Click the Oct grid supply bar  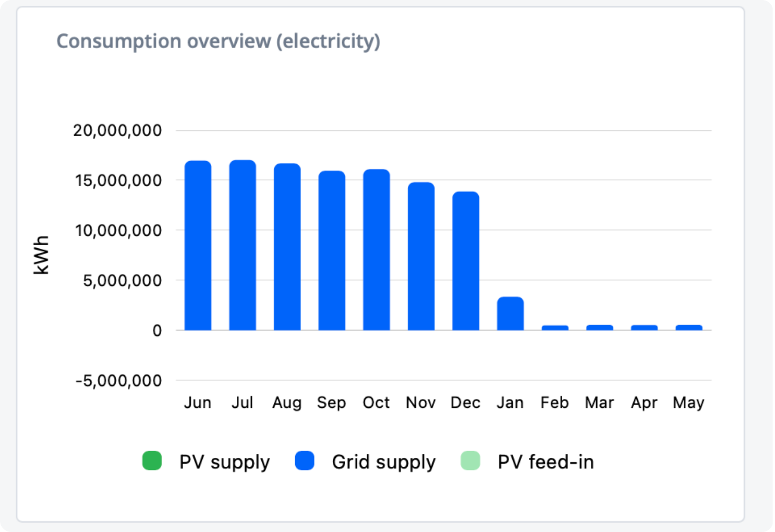point(377,249)
